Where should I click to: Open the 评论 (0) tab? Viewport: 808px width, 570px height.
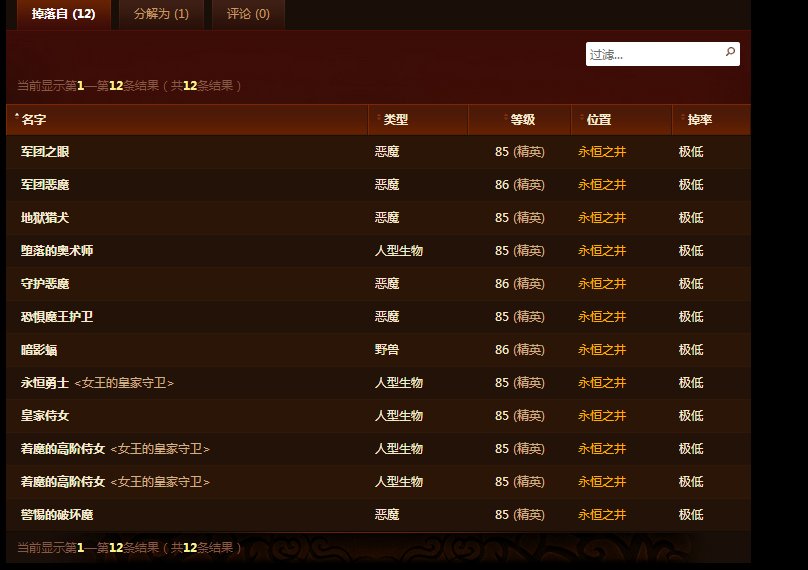248,14
